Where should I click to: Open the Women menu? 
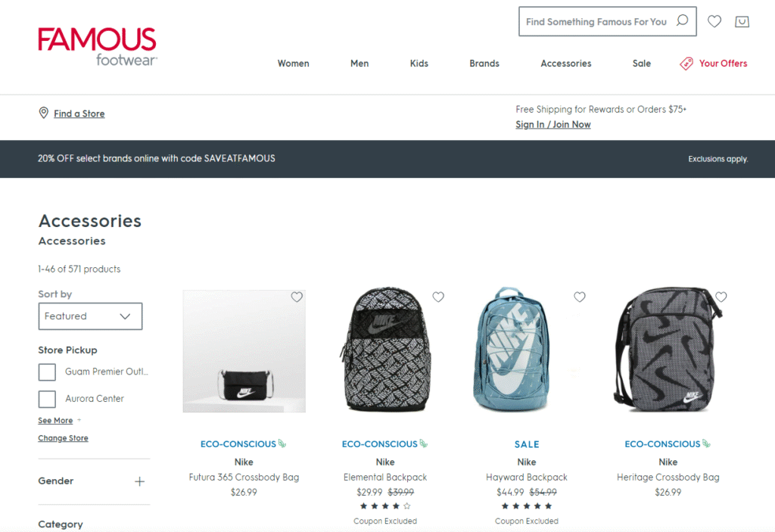point(293,64)
